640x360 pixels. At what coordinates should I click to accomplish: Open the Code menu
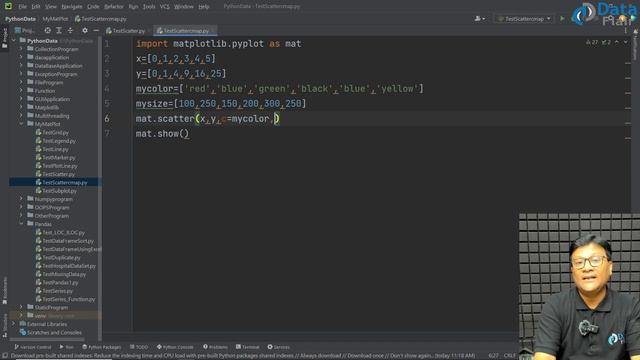point(93,7)
